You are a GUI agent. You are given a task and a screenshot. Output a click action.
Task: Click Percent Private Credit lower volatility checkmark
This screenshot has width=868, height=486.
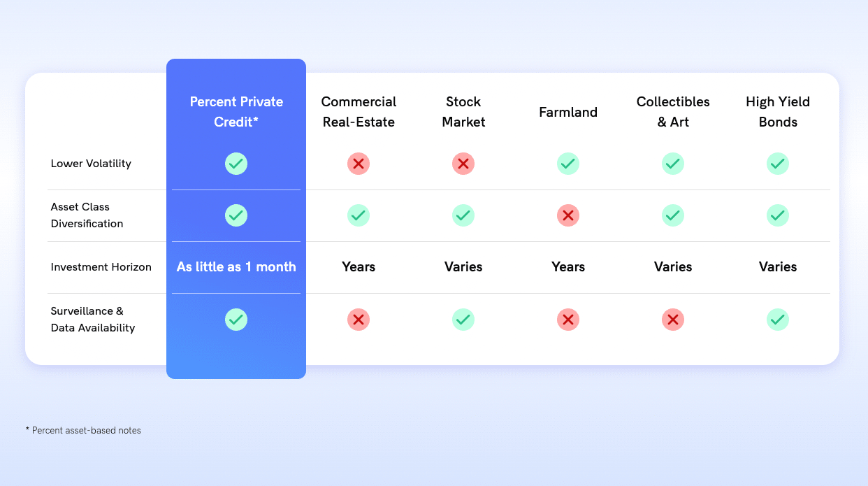(x=236, y=164)
